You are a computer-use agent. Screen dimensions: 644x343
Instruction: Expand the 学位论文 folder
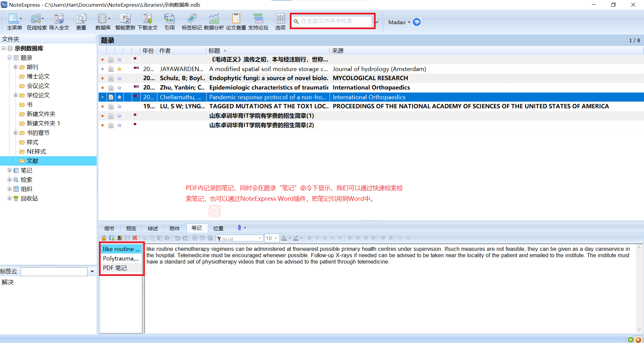pos(16,95)
